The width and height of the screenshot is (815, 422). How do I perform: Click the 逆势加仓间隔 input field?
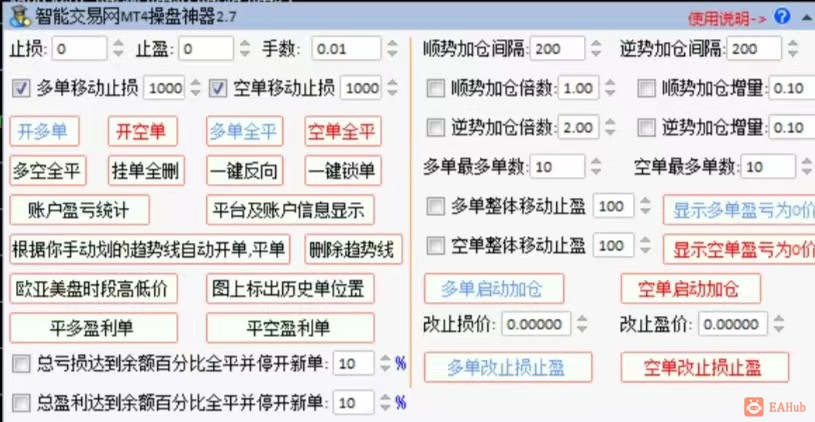point(754,49)
